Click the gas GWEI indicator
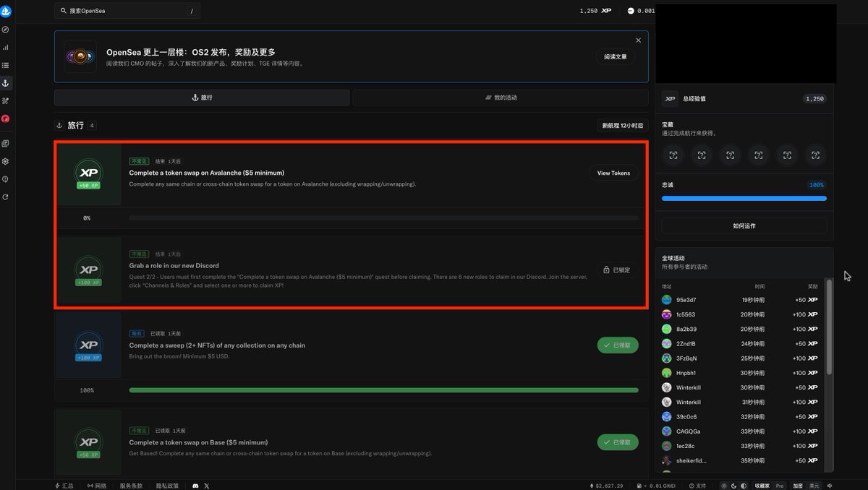This screenshot has height=490, width=868. tap(658, 486)
